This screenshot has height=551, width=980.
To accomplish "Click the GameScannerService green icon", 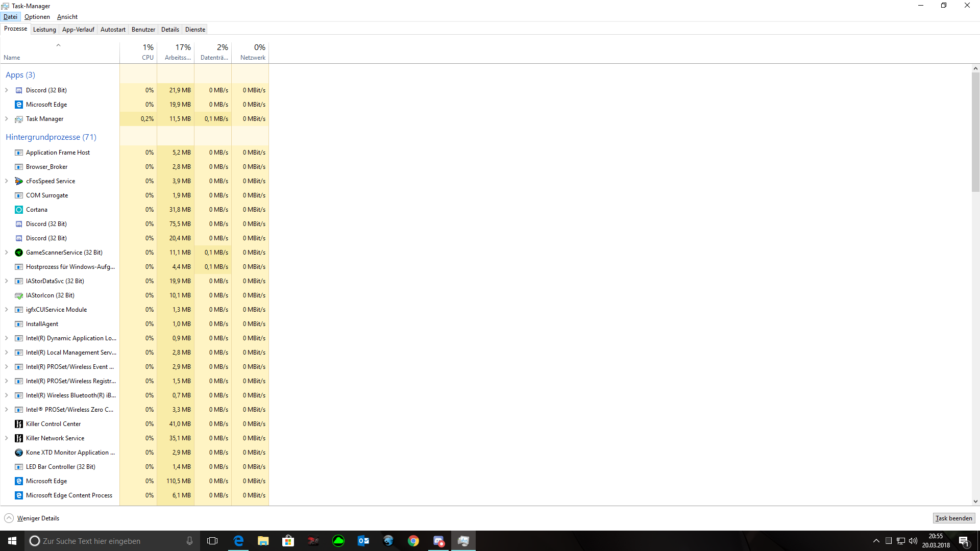I will coord(19,253).
